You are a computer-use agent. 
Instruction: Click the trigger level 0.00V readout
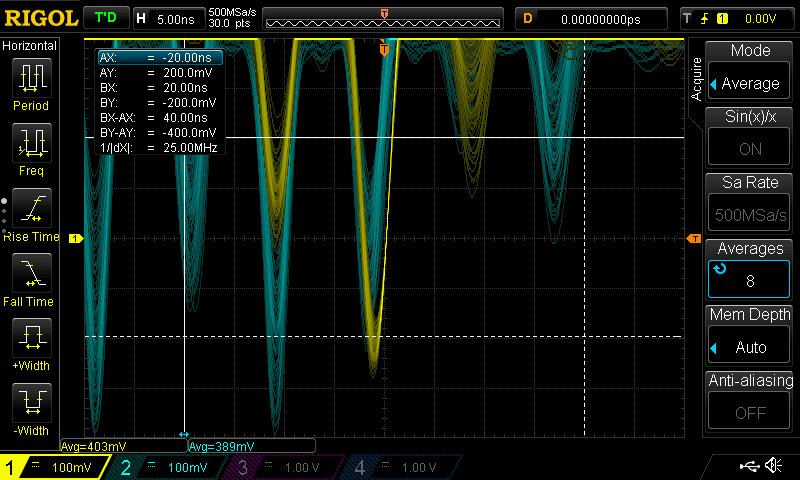[760, 19]
